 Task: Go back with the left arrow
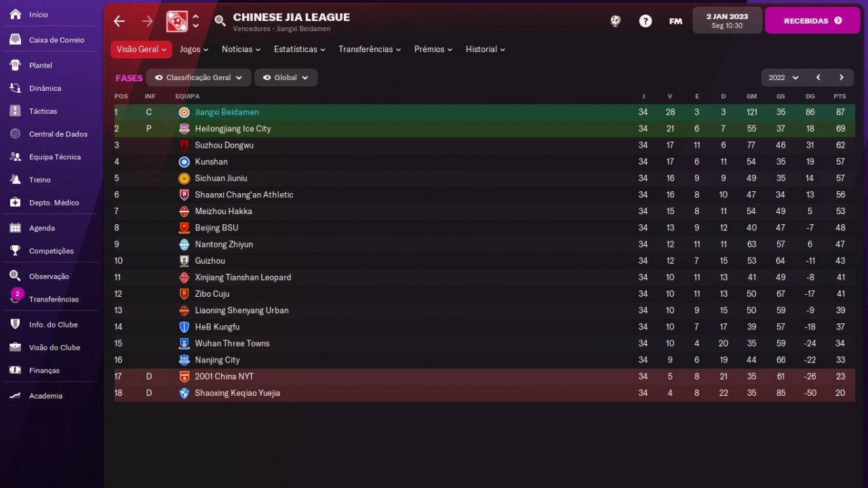pos(119,21)
